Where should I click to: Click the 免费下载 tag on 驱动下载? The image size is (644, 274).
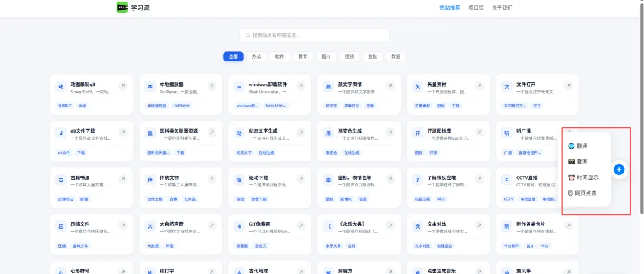click(259, 199)
